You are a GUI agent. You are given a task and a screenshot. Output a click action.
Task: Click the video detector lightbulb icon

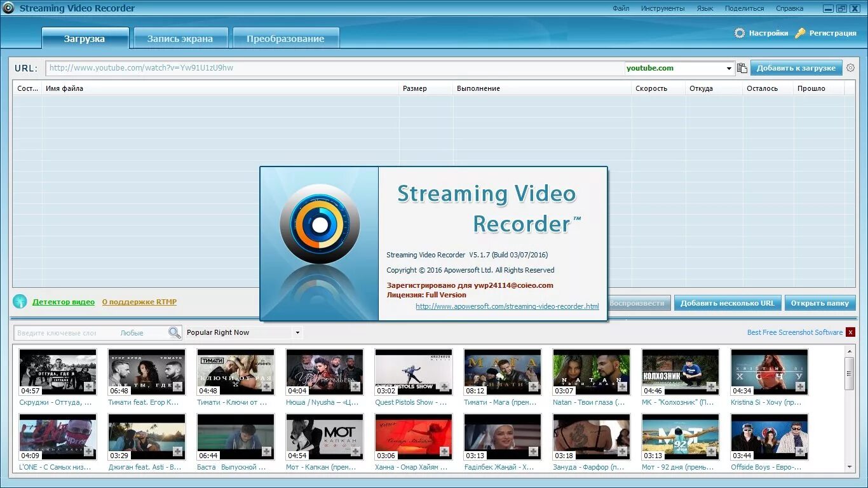20,302
